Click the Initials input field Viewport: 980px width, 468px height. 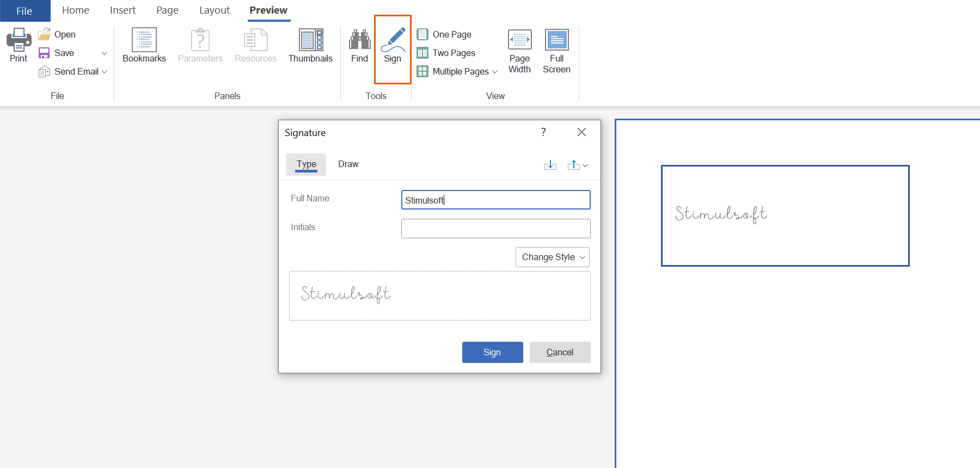496,229
